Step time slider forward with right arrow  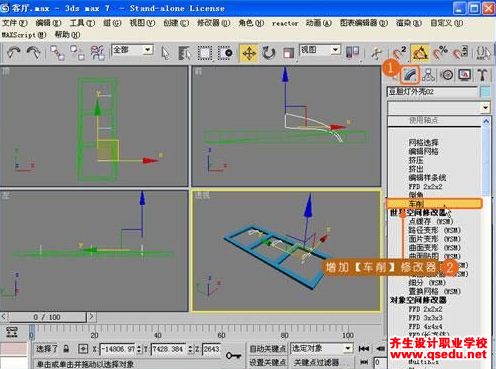[x=91, y=317]
